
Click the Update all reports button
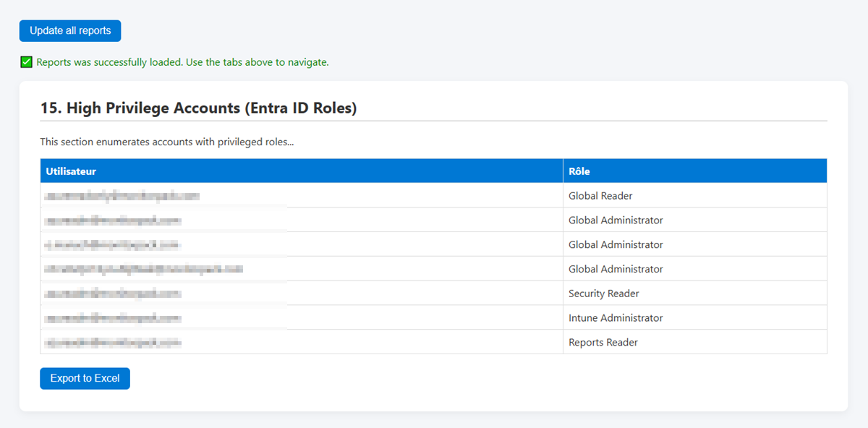tap(69, 30)
